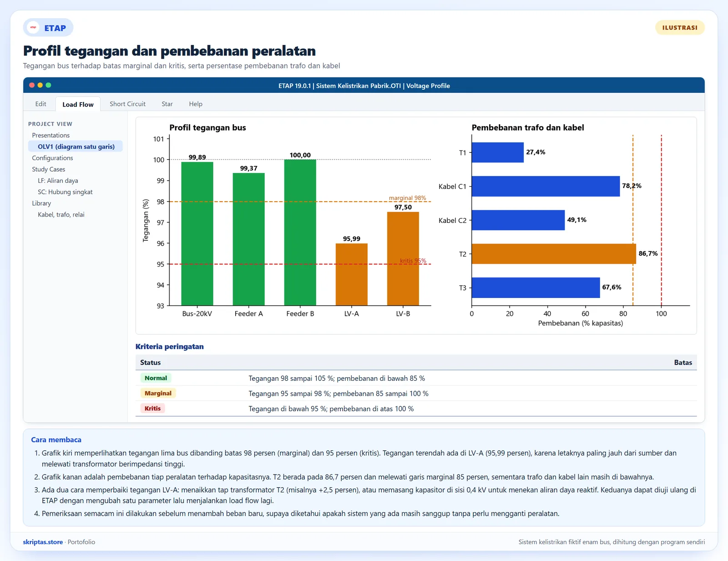Expand Presentations in project view
728x561 pixels.
click(x=51, y=135)
